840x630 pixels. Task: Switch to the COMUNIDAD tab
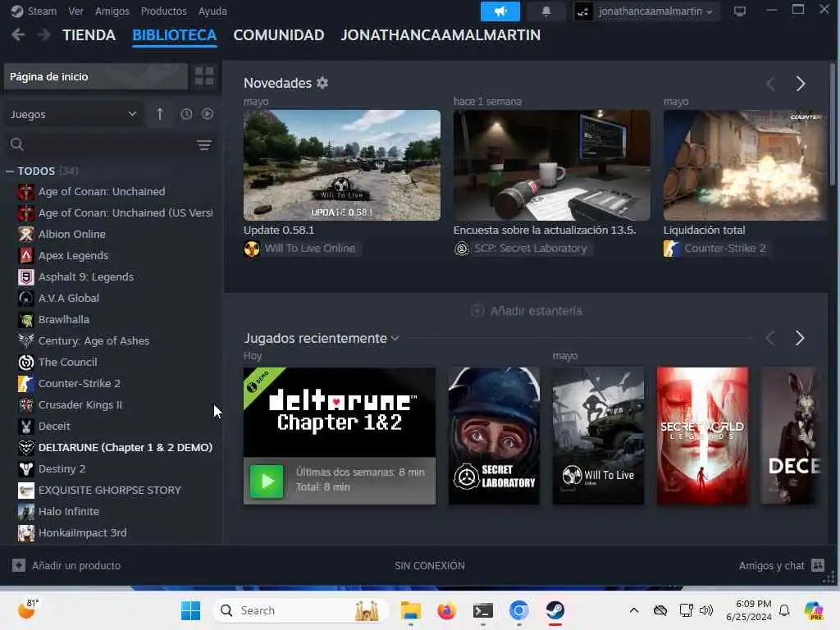pyautogui.click(x=279, y=35)
